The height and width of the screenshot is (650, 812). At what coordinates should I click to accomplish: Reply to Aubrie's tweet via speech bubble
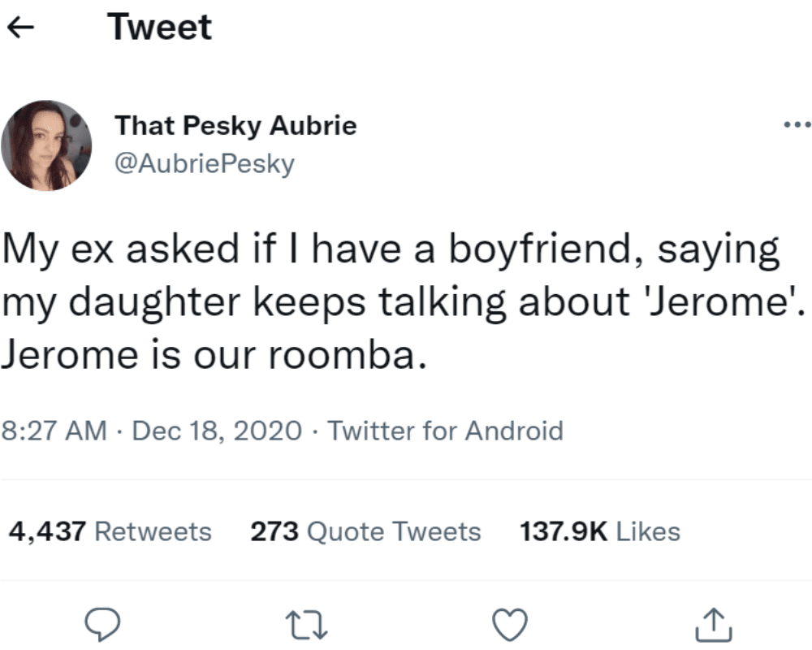(103, 624)
